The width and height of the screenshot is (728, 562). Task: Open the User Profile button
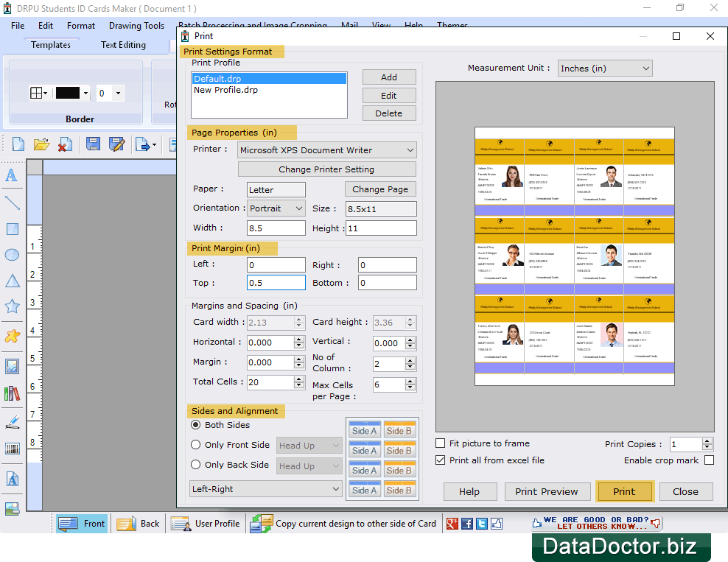tap(206, 524)
